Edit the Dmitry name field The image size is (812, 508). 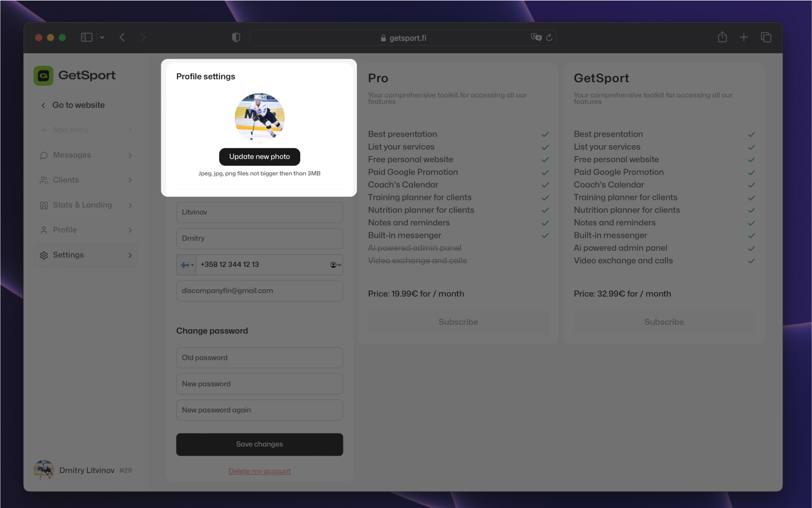click(260, 239)
